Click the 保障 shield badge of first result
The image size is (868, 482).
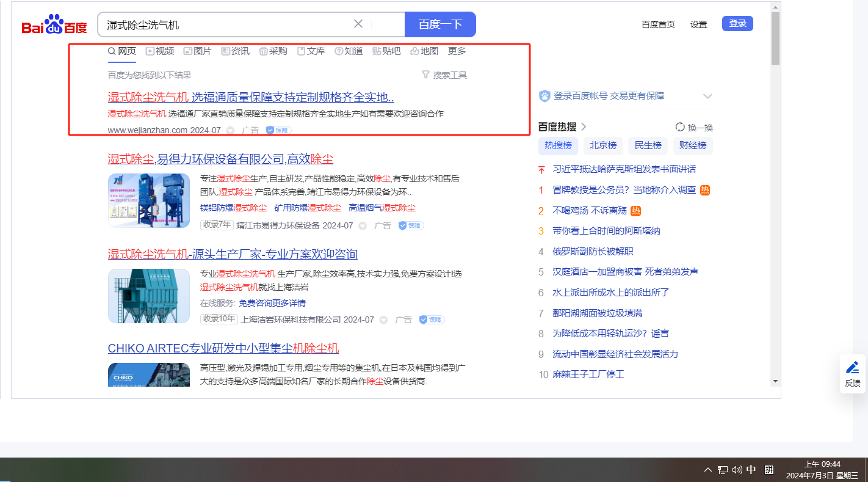278,130
